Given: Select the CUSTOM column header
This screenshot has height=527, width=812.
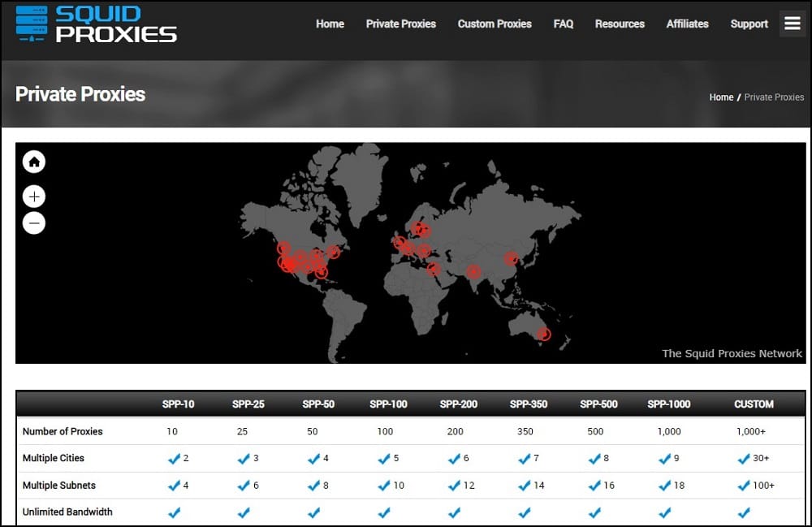Looking at the screenshot, I should click(754, 404).
